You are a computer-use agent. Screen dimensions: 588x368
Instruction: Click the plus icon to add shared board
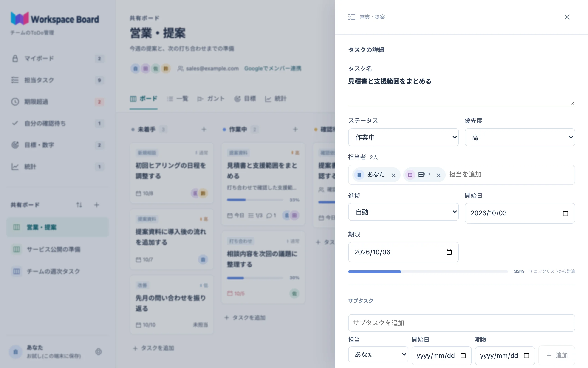pos(97,205)
